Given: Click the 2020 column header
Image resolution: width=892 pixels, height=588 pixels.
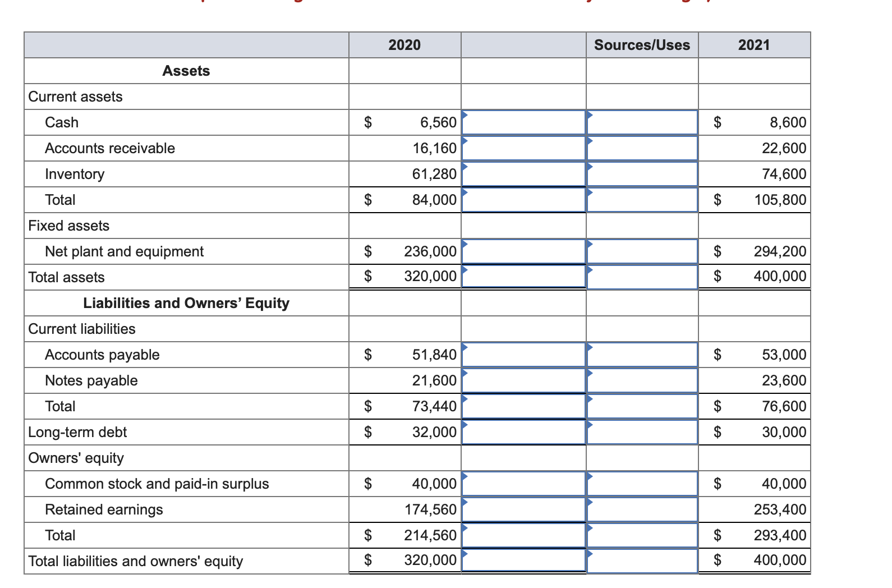Looking at the screenshot, I should pos(404,45).
